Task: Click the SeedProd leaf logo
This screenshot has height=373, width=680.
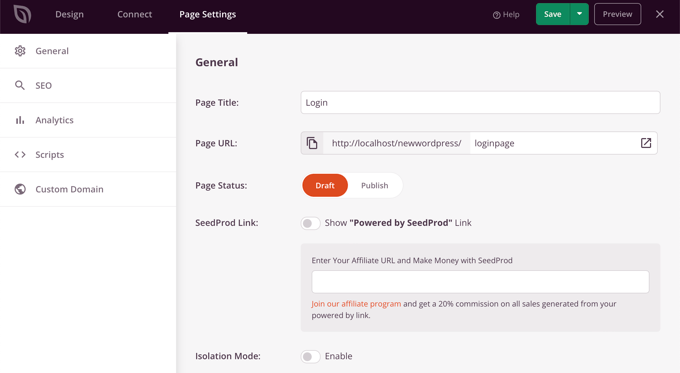Action: click(22, 14)
